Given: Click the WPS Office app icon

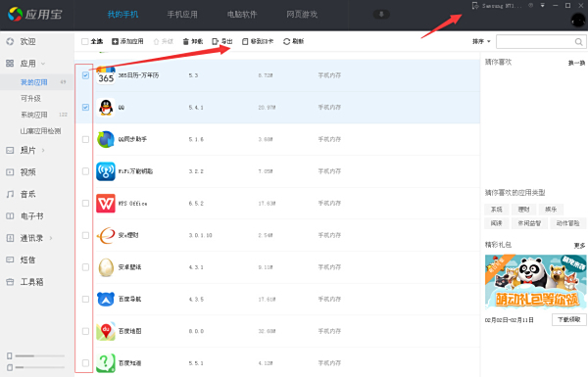Looking at the screenshot, I should click(106, 203).
